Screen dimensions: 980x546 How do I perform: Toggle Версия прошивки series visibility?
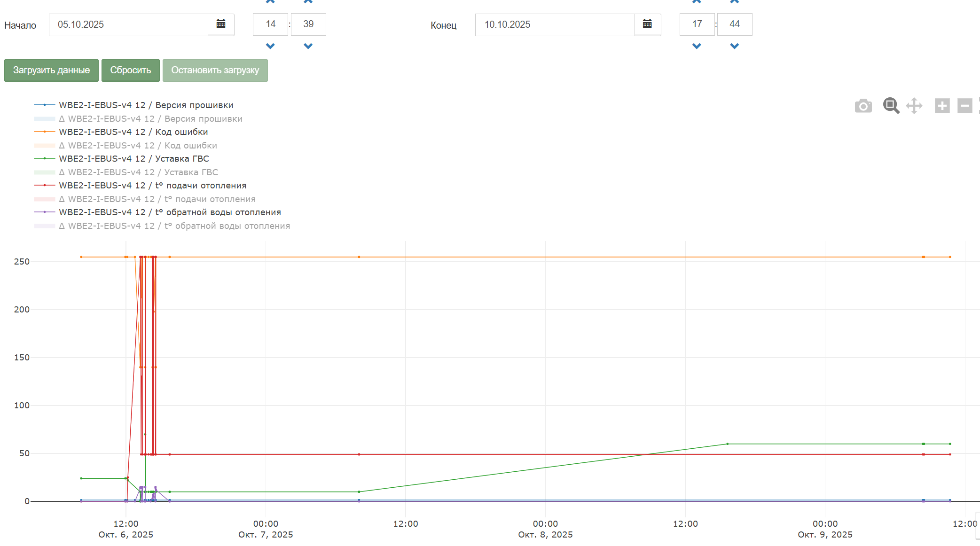pos(146,105)
